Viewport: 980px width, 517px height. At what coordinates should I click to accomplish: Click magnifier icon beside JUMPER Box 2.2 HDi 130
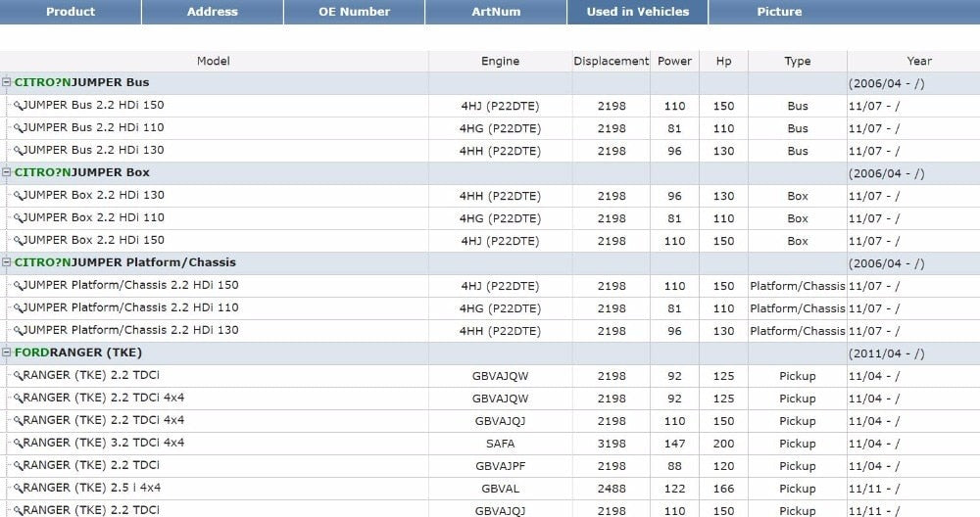(18, 196)
